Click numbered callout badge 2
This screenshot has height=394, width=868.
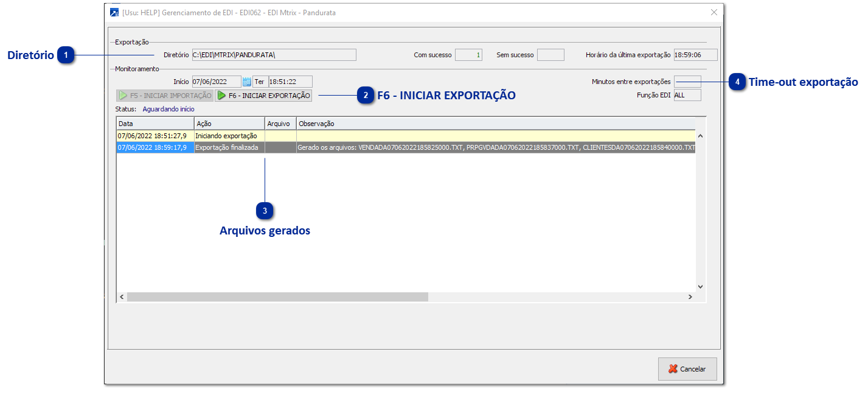[366, 95]
